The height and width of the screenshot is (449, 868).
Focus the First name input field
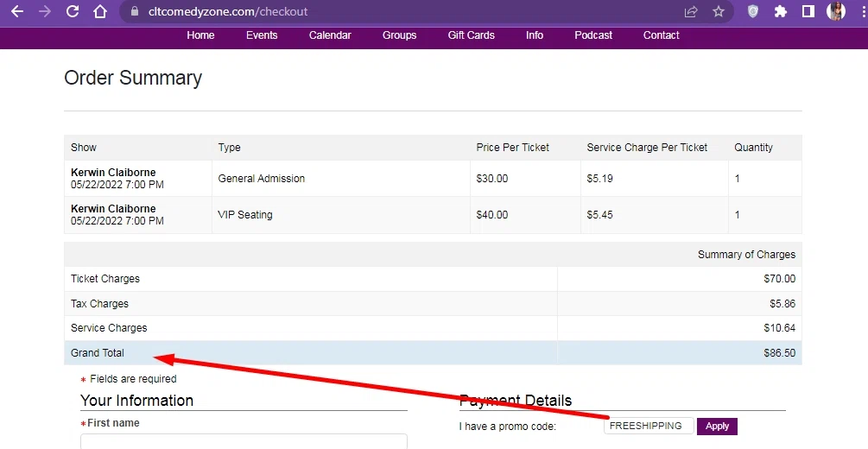244,441
